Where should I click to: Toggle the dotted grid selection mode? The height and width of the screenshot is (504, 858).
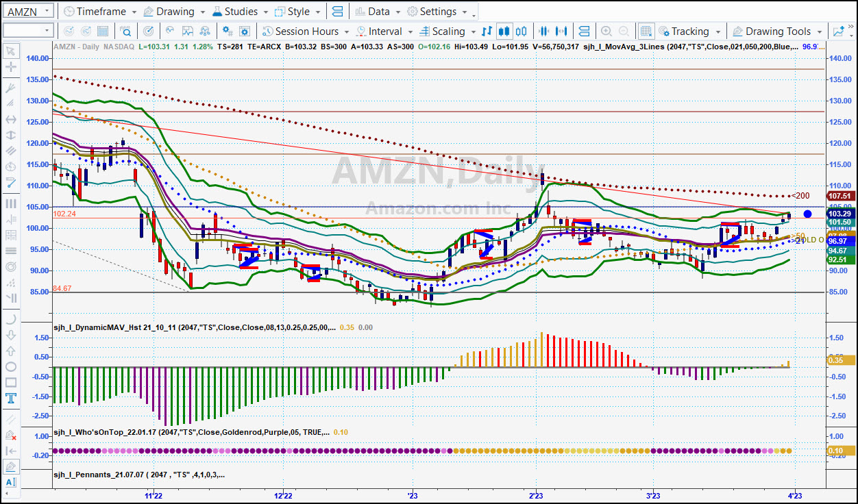646,31
